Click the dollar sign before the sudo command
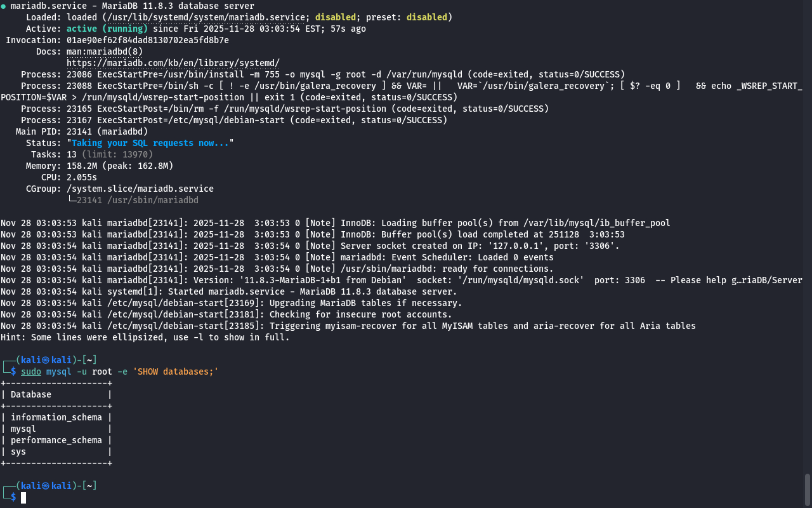Screen dimensions: 812x508 13,371
